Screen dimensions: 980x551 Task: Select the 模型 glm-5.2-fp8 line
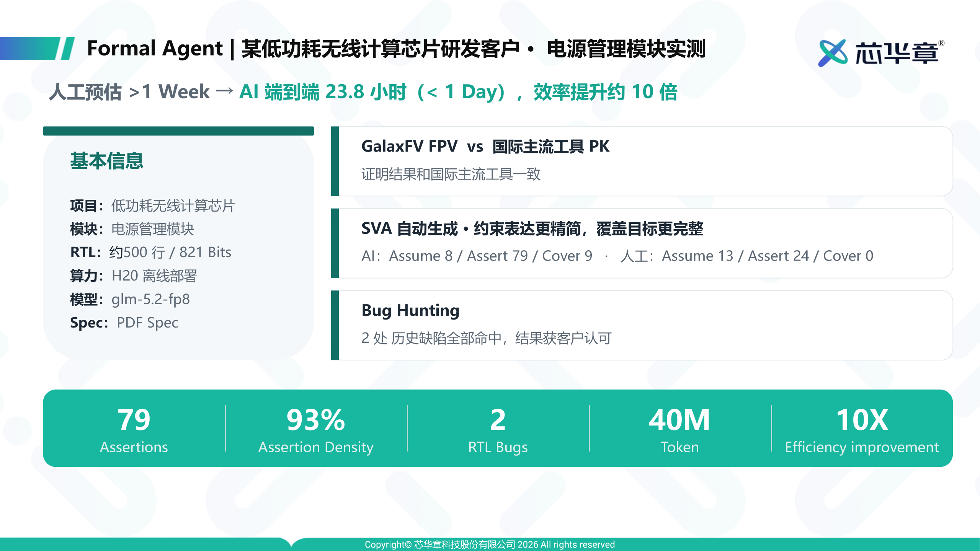130,299
